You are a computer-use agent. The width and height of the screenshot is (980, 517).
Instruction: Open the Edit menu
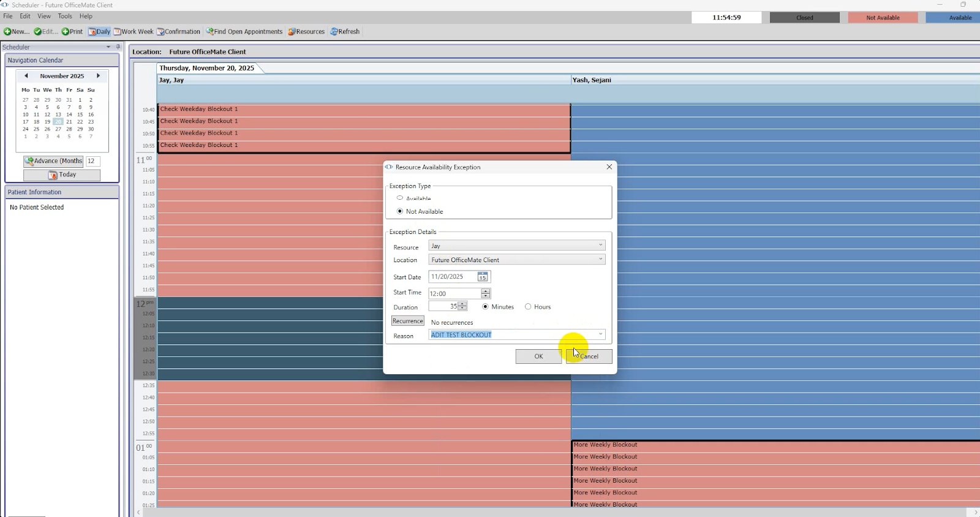pyautogui.click(x=25, y=16)
